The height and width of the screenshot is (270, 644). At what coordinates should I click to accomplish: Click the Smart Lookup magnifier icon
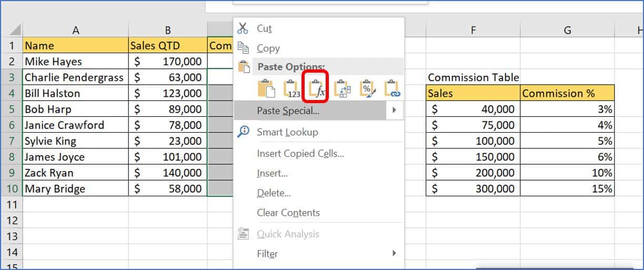click(x=243, y=132)
